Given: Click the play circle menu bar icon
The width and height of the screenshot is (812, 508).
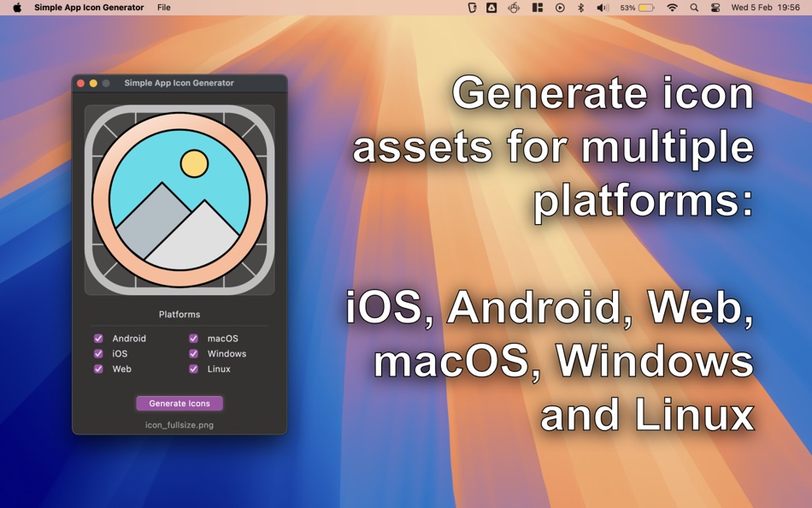Looking at the screenshot, I should pyautogui.click(x=560, y=7).
